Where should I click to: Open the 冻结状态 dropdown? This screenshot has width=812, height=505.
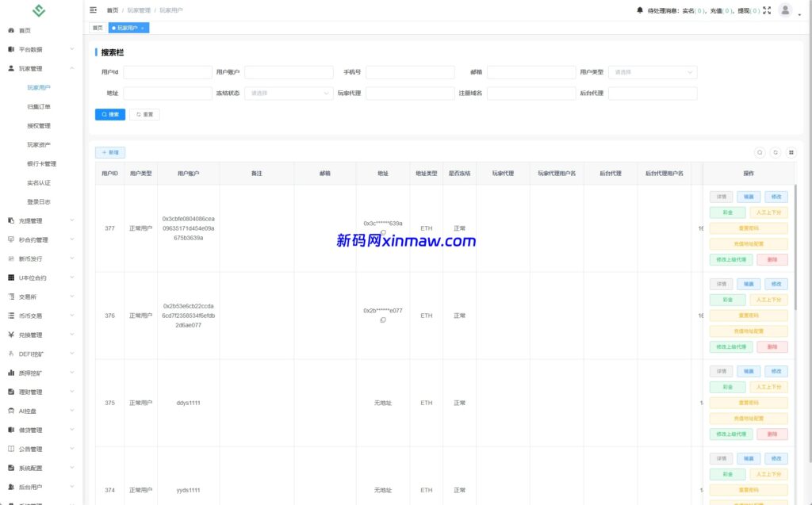click(289, 94)
